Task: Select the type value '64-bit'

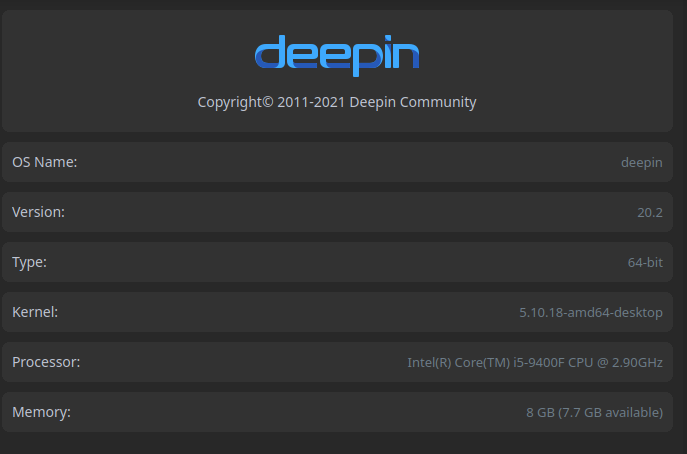Action: click(x=645, y=262)
